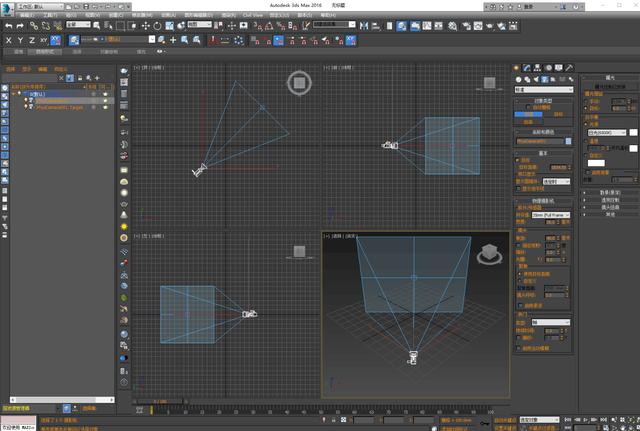Click the Mirror tool icon
Viewport: 640px width, 431px height.
coord(364,26)
